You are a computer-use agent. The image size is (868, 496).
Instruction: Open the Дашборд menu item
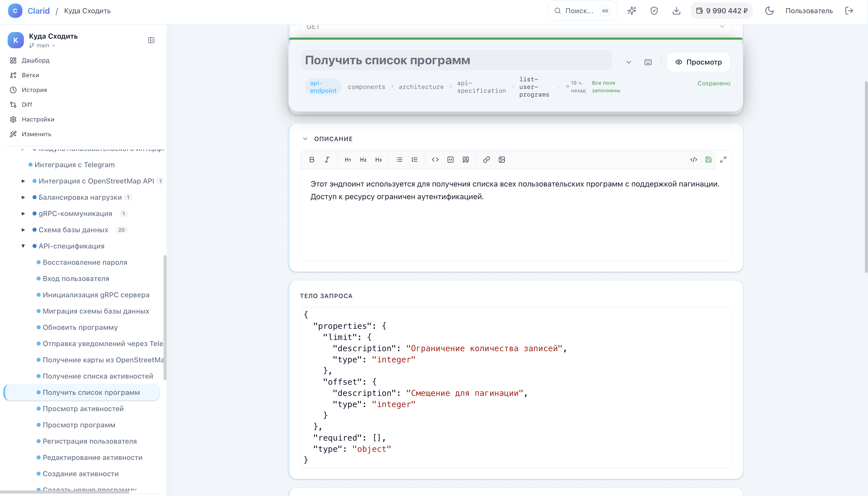click(x=35, y=60)
